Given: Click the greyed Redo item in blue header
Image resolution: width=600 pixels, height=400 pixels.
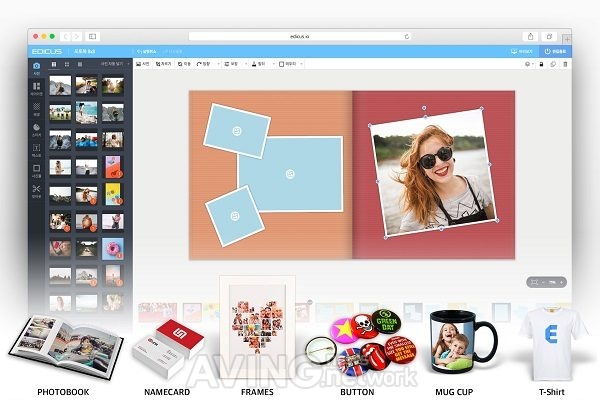Looking at the screenshot, I should click(172, 51).
